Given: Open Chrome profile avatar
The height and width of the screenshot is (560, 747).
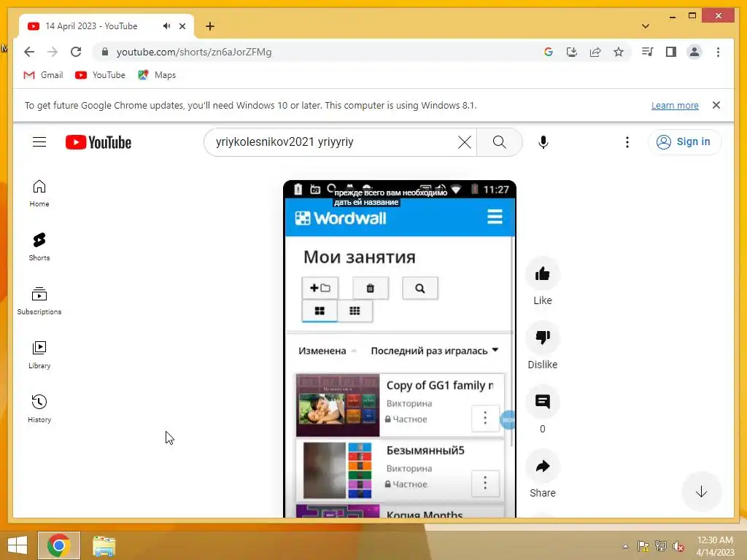Looking at the screenshot, I should 694,52.
